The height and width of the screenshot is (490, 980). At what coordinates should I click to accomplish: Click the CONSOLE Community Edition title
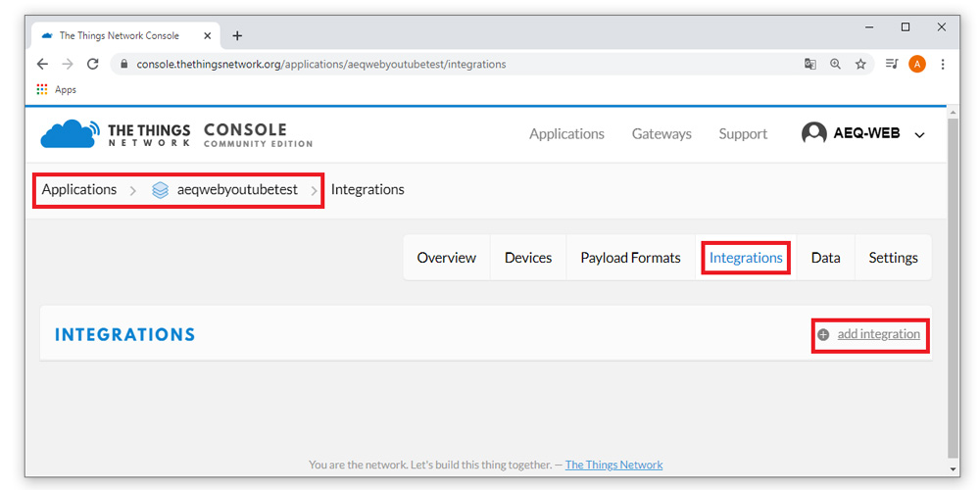pyautogui.click(x=258, y=134)
